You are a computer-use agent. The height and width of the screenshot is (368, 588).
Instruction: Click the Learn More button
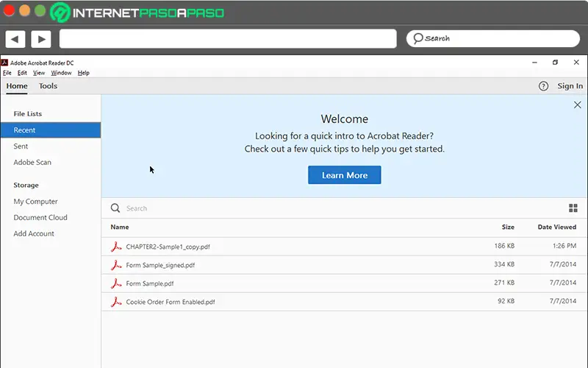[x=344, y=175]
